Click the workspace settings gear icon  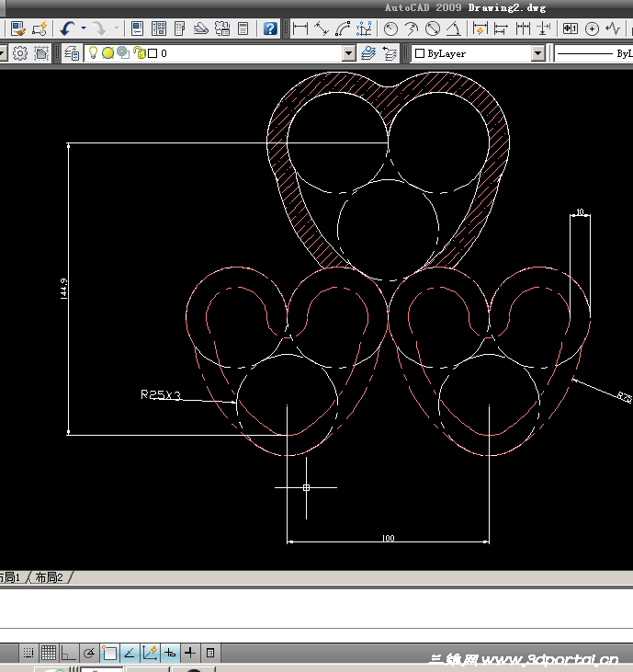point(19,53)
